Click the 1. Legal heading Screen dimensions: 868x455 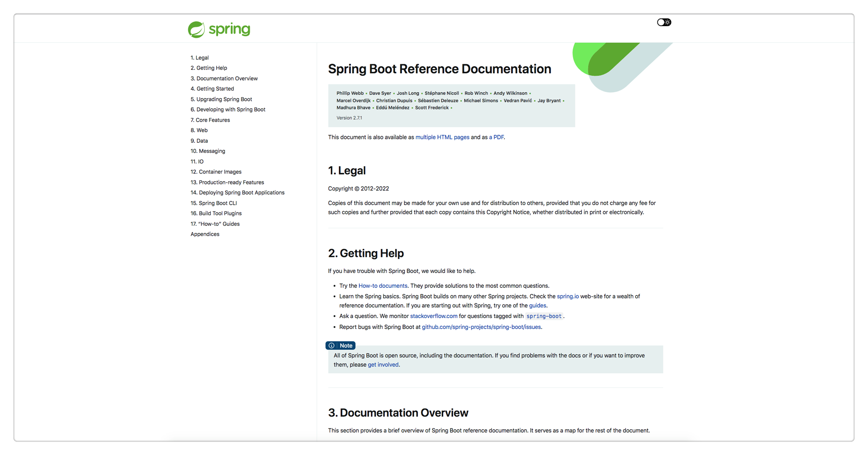click(x=347, y=171)
